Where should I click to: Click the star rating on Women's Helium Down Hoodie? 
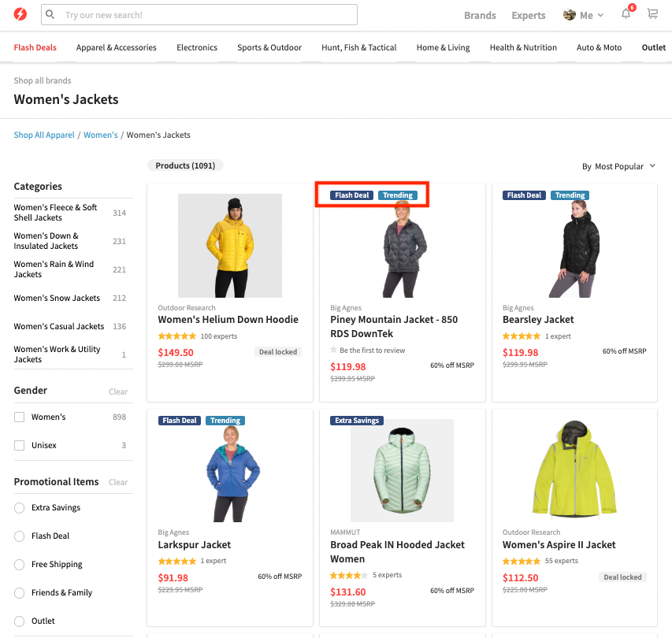pos(177,336)
